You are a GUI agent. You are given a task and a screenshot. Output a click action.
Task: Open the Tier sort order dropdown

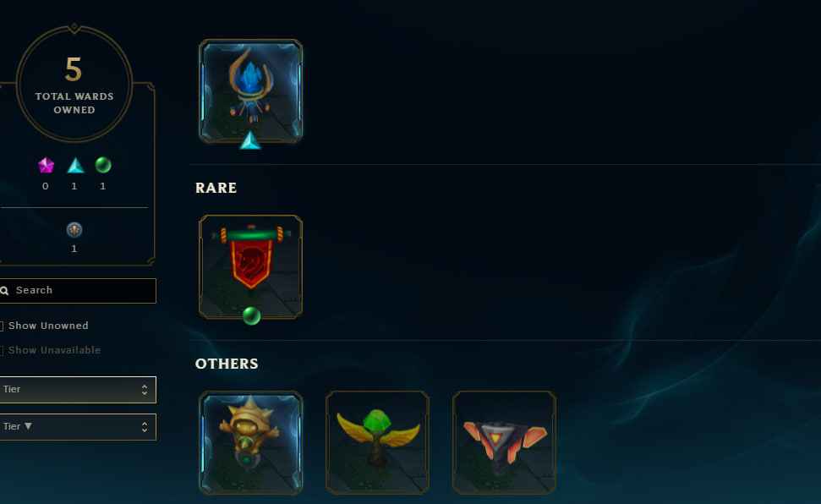pos(78,427)
